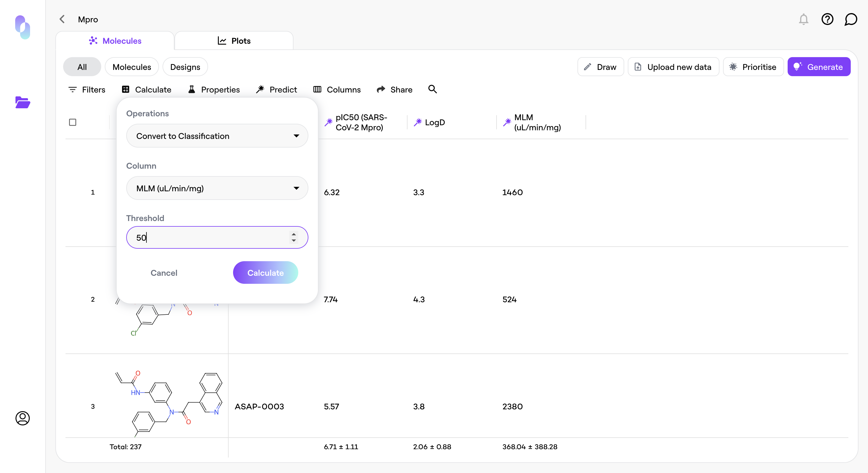Expand the MLM (uL/min/mg) column dropdown

point(217,188)
